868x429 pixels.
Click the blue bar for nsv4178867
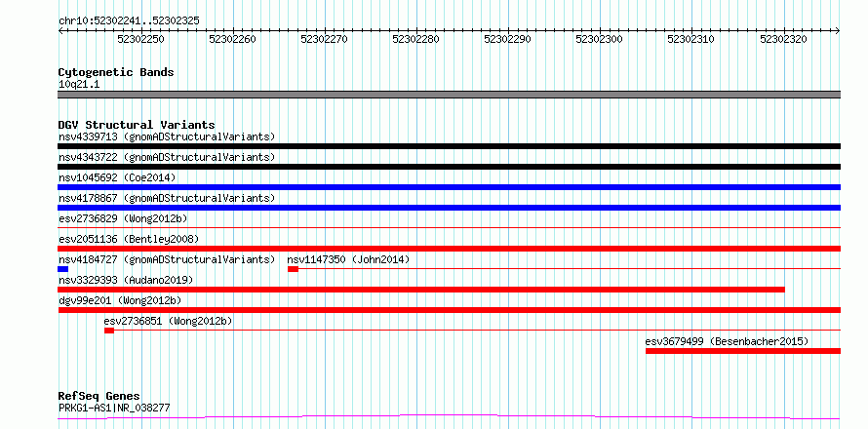click(449, 208)
